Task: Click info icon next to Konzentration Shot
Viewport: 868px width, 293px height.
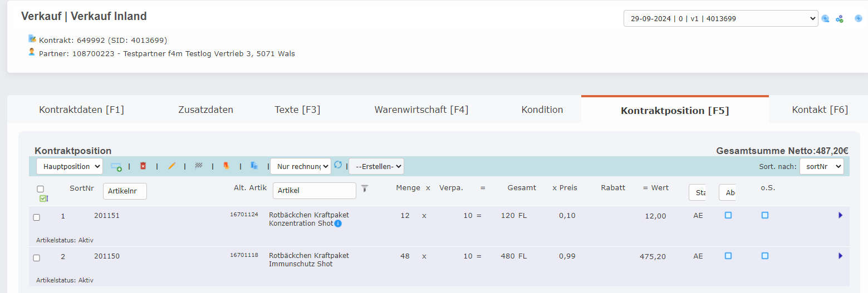Action: (338, 224)
